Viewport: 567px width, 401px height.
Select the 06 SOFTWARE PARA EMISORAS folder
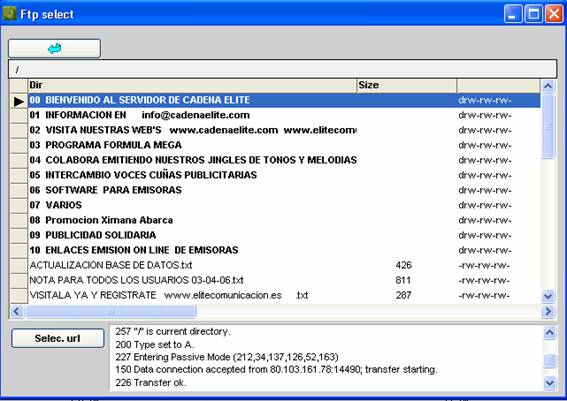(x=105, y=190)
